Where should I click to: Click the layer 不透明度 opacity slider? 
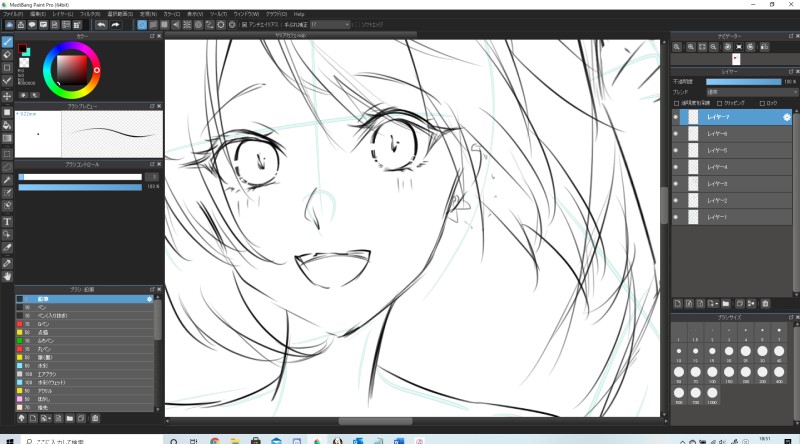(x=743, y=82)
